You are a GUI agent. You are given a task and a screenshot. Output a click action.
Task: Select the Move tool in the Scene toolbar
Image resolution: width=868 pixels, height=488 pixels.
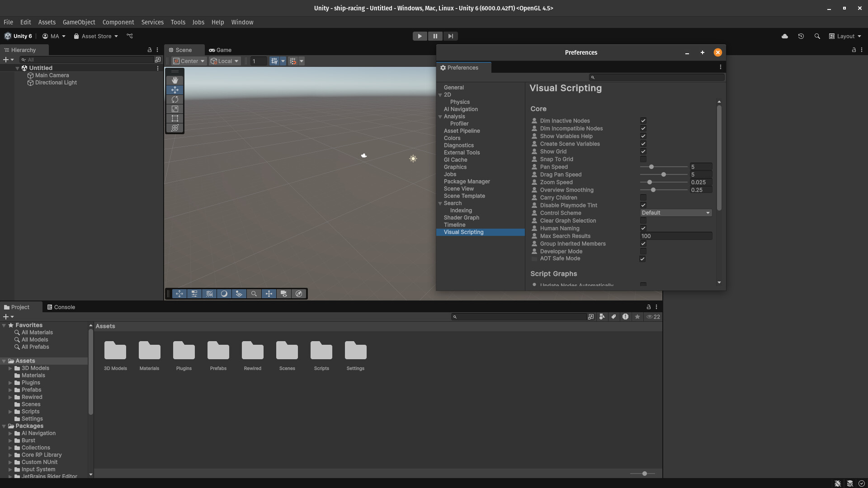(x=175, y=90)
